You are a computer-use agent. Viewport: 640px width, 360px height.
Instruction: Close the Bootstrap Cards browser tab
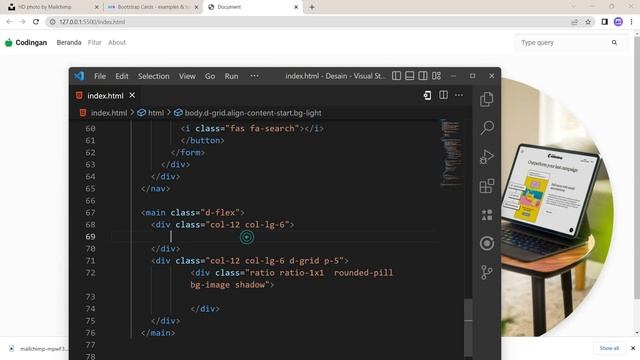click(196, 7)
